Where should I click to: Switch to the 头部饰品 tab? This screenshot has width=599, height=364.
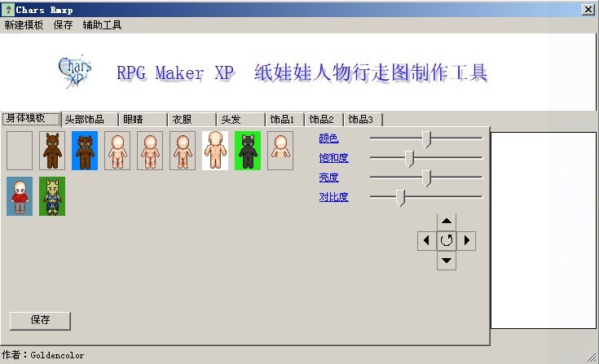click(x=90, y=120)
